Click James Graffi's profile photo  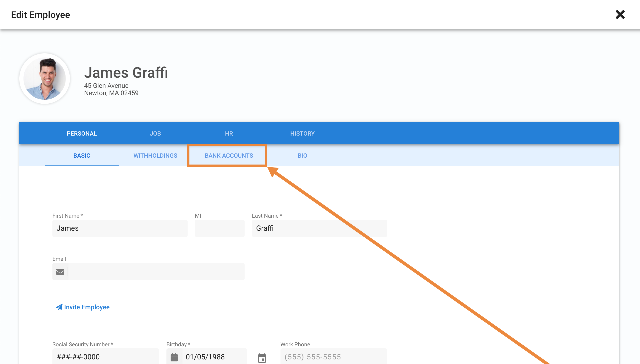pyautogui.click(x=45, y=79)
